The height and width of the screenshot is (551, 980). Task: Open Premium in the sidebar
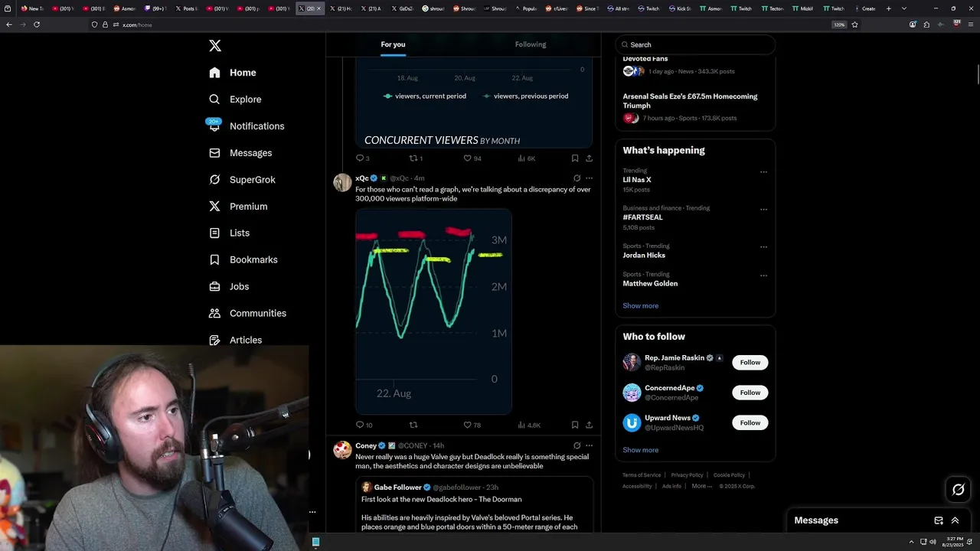tap(238, 207)
